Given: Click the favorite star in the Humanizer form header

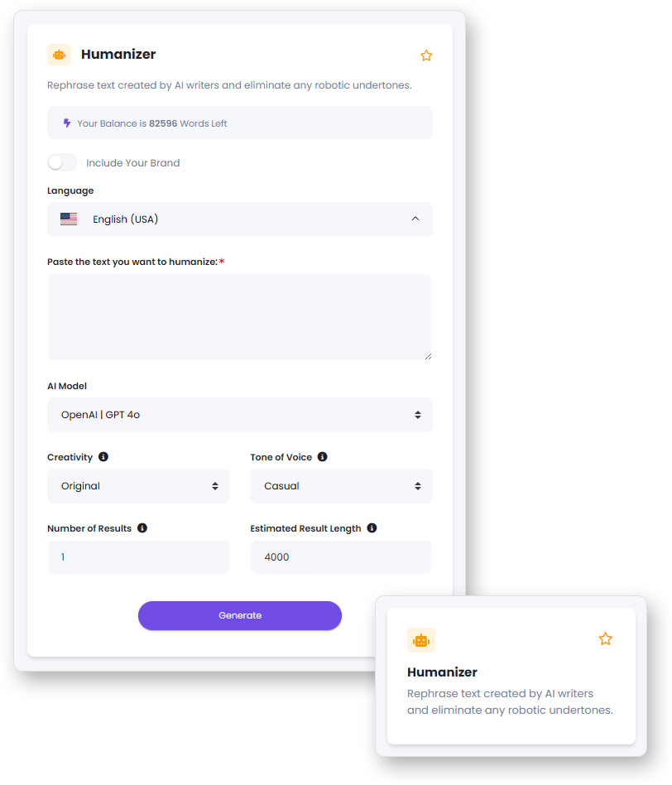Looking at the screenshot, I should pyautogui.click(x=426, y=55).
